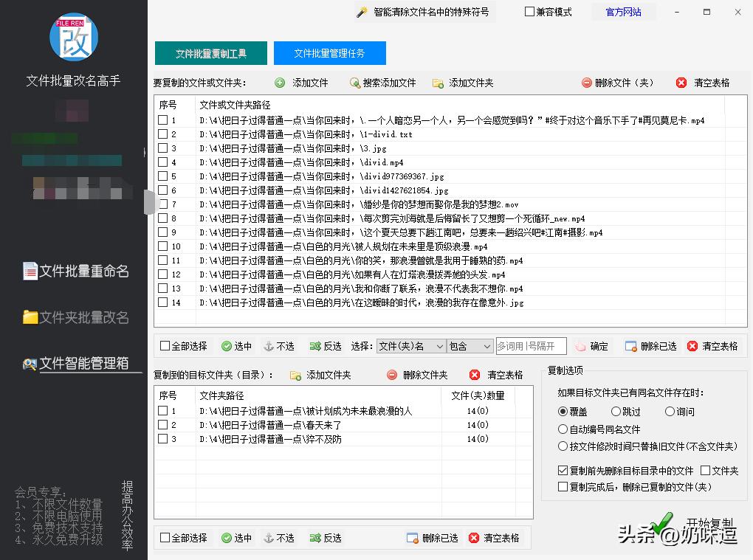Screen dimensions: 753x560
Task: Open the 官方网站 link
Action: (x=623, y=12)
